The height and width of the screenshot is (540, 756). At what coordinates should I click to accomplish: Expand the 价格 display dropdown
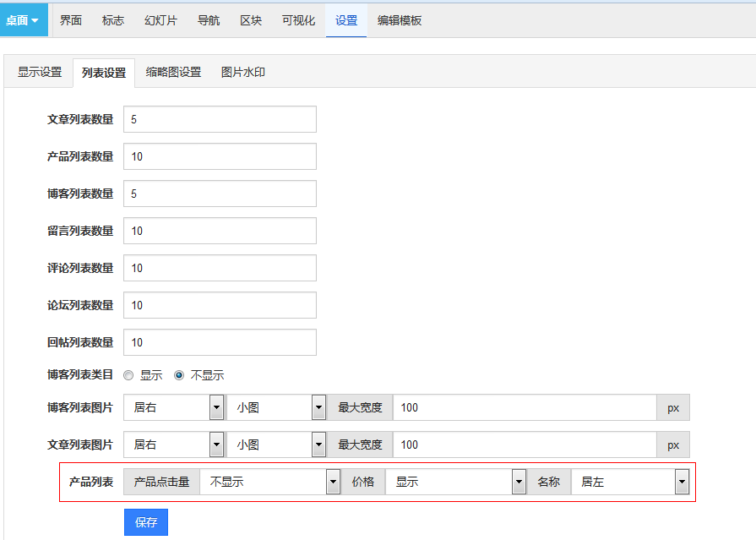click(456, 482)
